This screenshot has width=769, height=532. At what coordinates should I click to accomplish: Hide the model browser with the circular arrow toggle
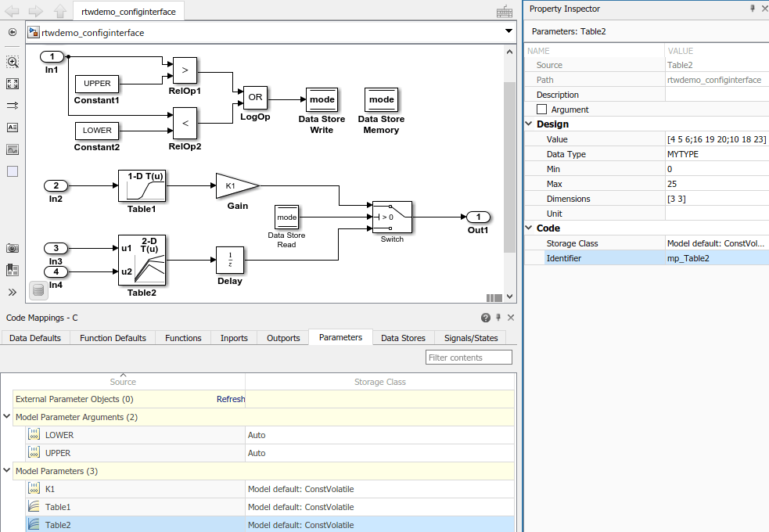click(x=12, y=32)
